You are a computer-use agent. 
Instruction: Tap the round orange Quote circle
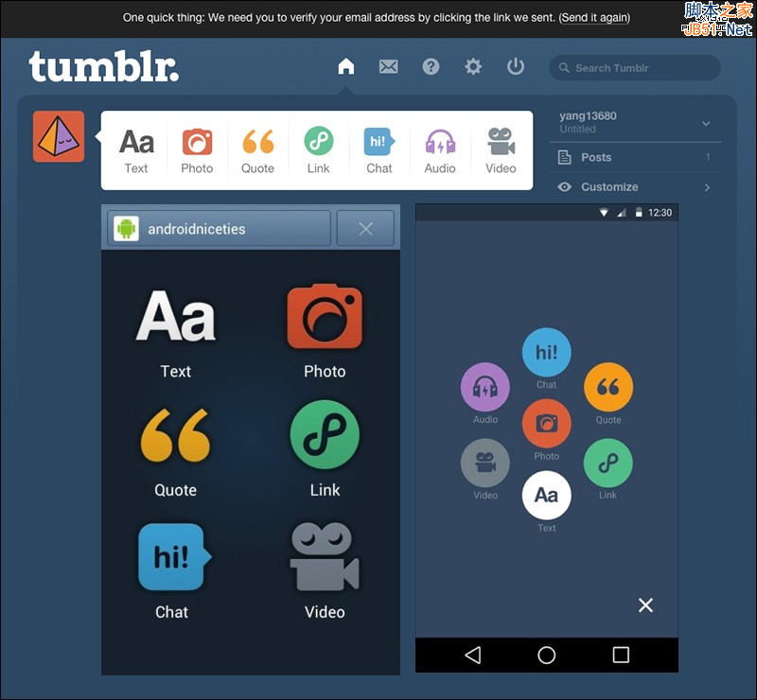(x=608, y=387)
